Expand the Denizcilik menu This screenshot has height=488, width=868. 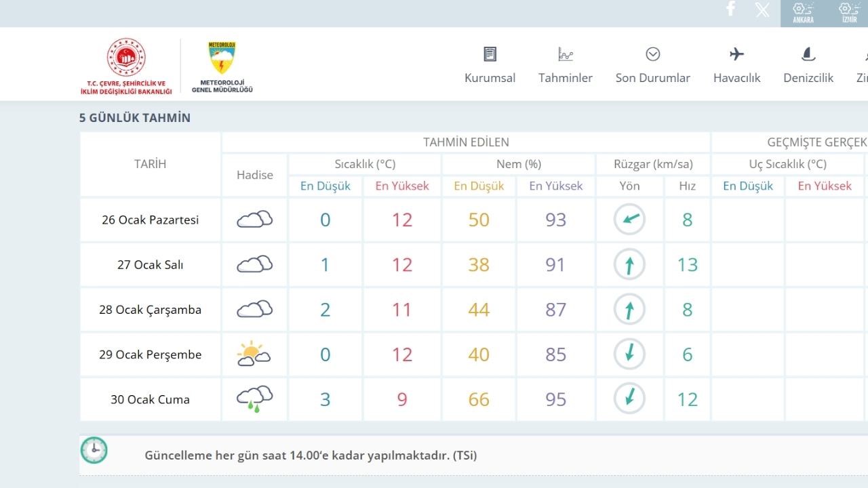point(808,66)
